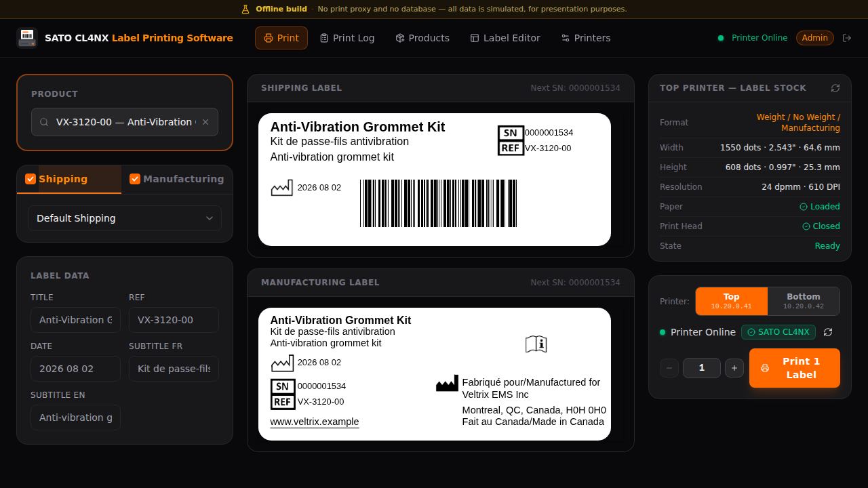868x488 pixels.
Task: Refresh printer status next to SATO CL4NX
Action: [x=828, y=332]
